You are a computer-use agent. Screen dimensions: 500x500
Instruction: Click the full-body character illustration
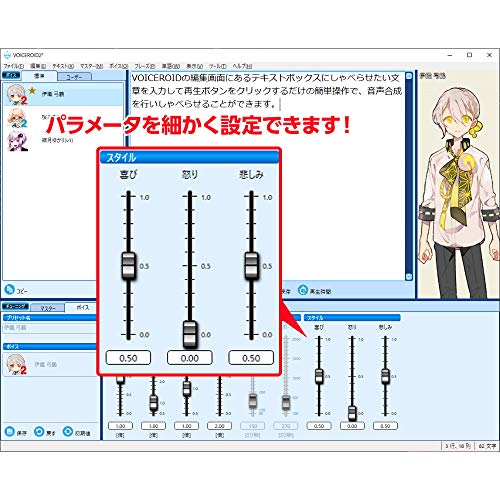pyautogui.click(x=459, y=192)
